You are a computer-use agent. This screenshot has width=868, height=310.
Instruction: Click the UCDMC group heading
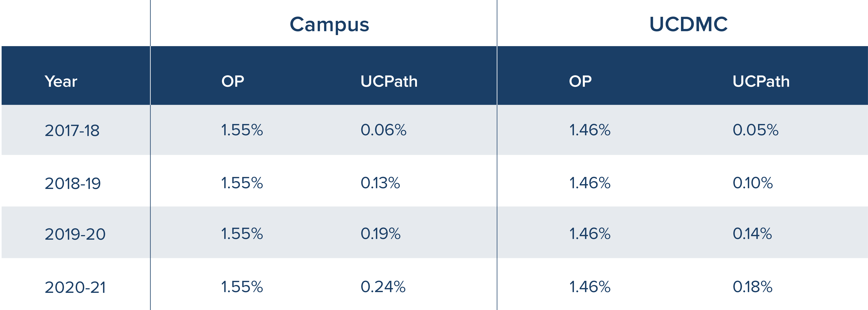point(688,24)
